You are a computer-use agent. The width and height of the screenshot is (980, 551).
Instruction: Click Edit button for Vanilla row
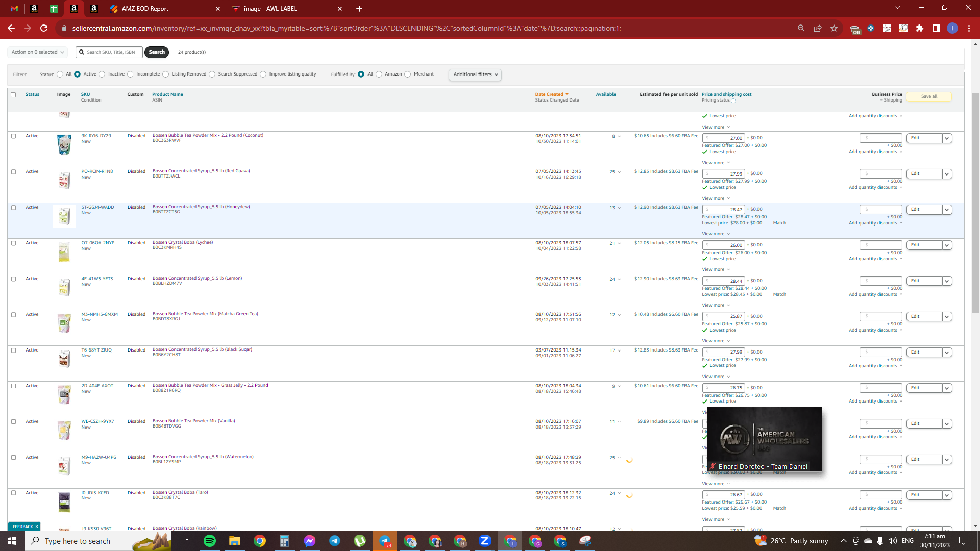924,424
